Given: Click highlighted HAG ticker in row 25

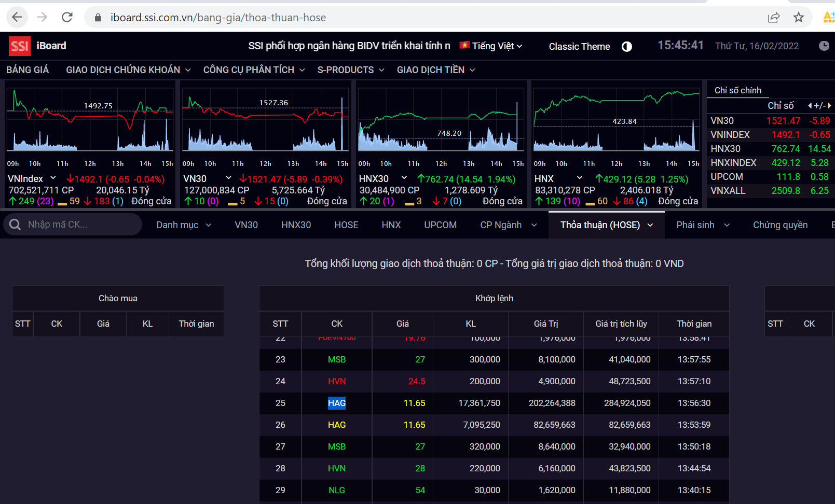Looking at the screenshot, I should [337, 403].
